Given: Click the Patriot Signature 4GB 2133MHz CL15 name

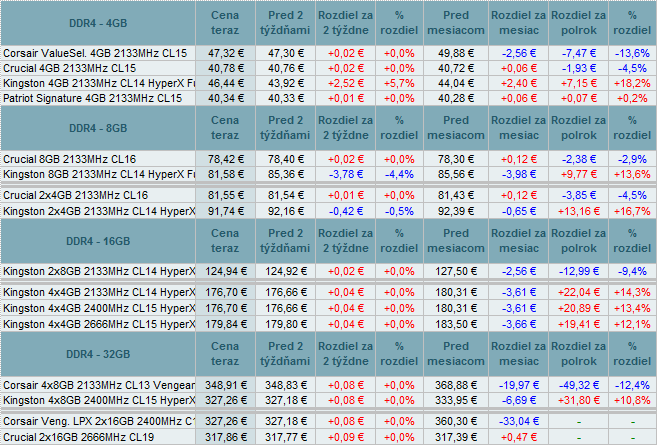Looking at the screenshot, I should click(93, 98).
